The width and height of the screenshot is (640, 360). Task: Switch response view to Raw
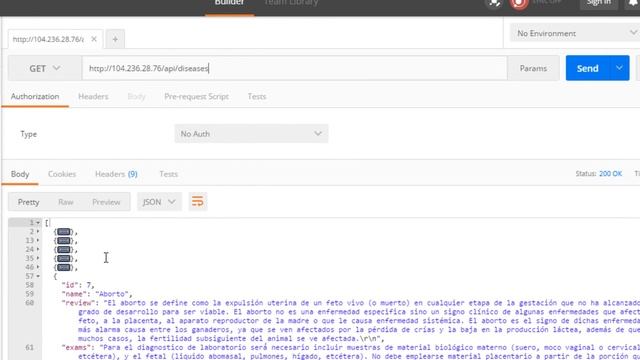66,202
